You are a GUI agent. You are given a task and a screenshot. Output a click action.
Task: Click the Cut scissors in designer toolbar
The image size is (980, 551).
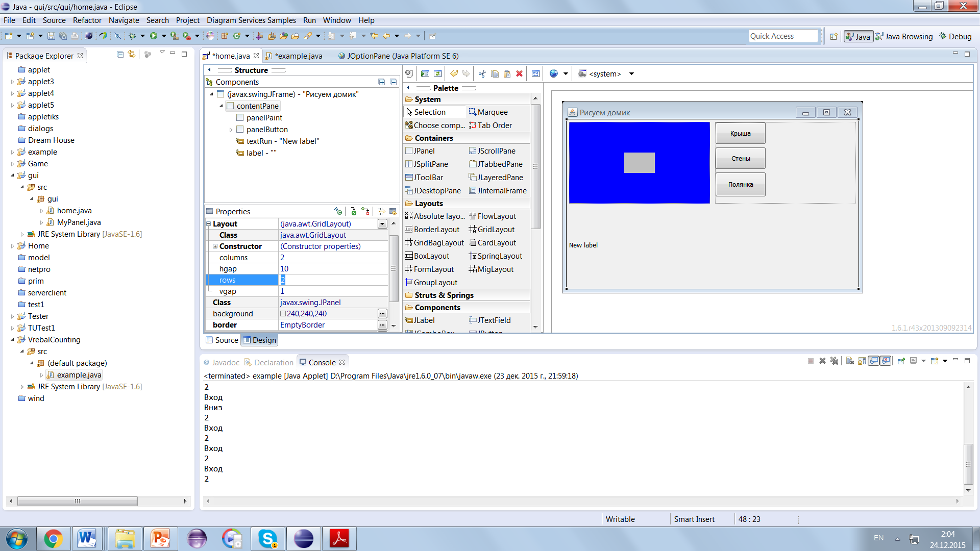pos(482,73)
